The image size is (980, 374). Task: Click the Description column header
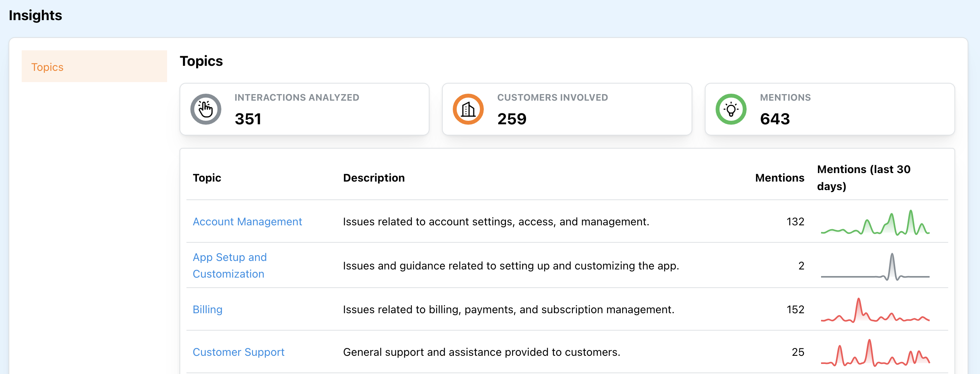374,178
